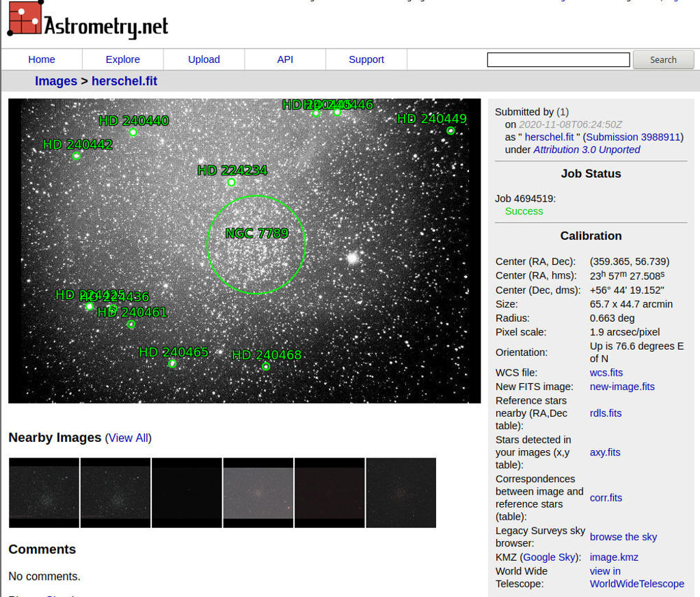Open the Upload page

204,59
